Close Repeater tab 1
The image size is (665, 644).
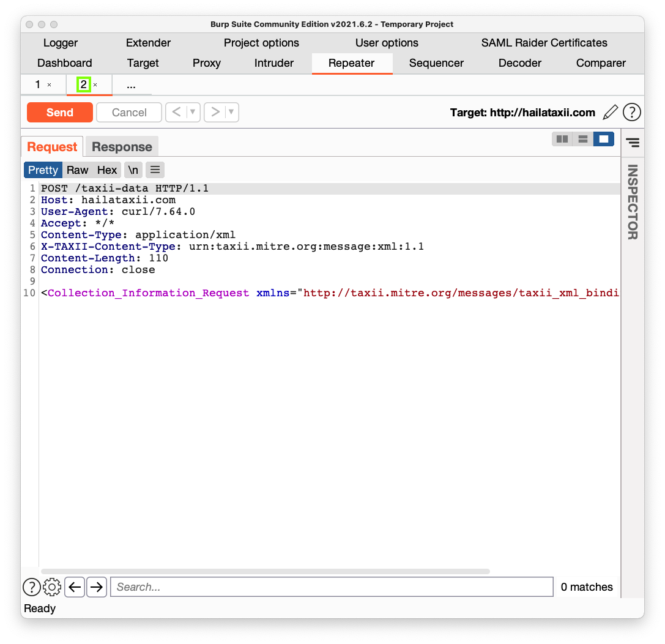click(49, 85)
